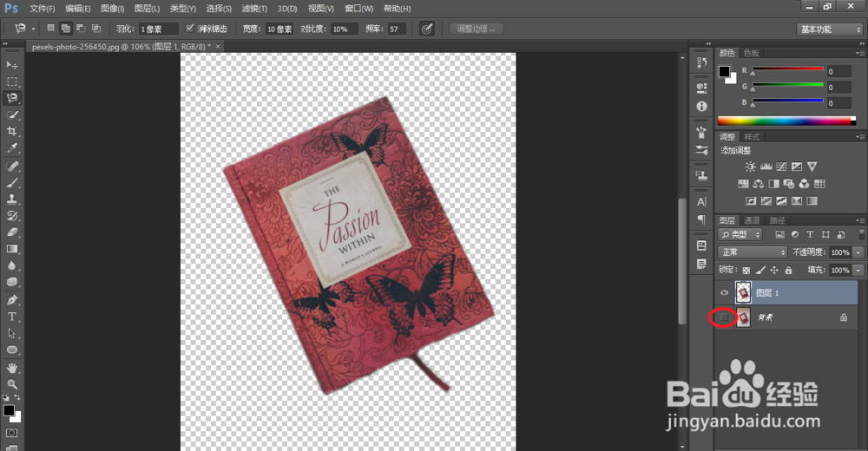Image resolution: width=868 pixels, height=451 pixels.
Task: Select the Move tool
Action: point(11,65)
